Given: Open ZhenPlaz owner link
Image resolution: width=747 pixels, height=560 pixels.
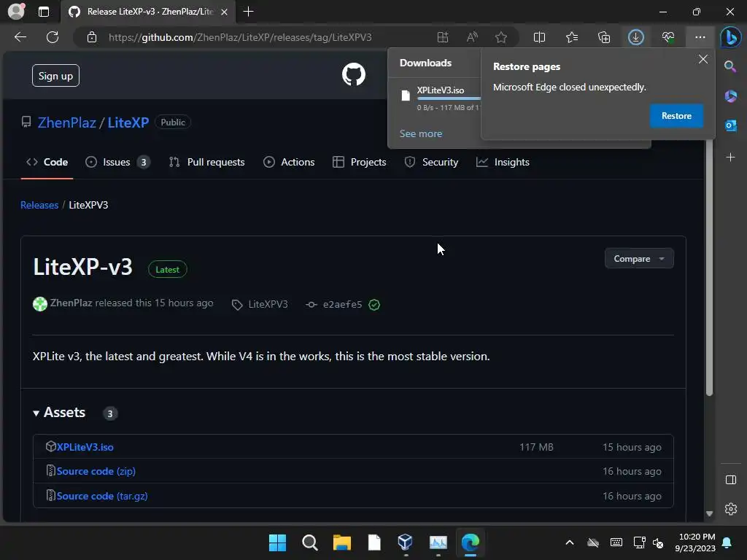Looking at the screenshot, I should tap(66, 122).
